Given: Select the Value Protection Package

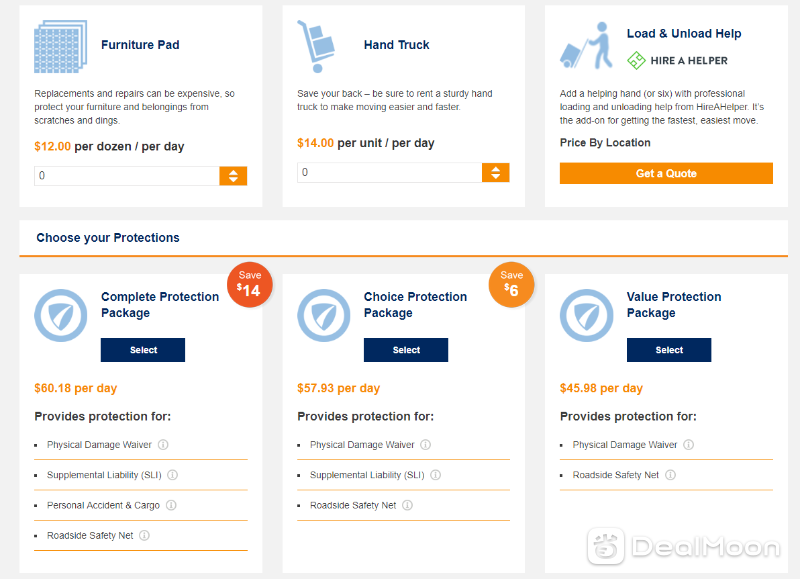Looking at the screenshot, I should coord(669,350).
